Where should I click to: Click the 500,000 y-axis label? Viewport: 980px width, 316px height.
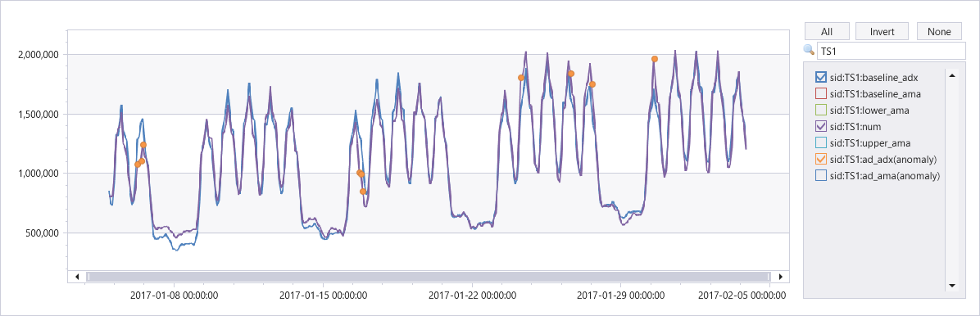(41, 233)
